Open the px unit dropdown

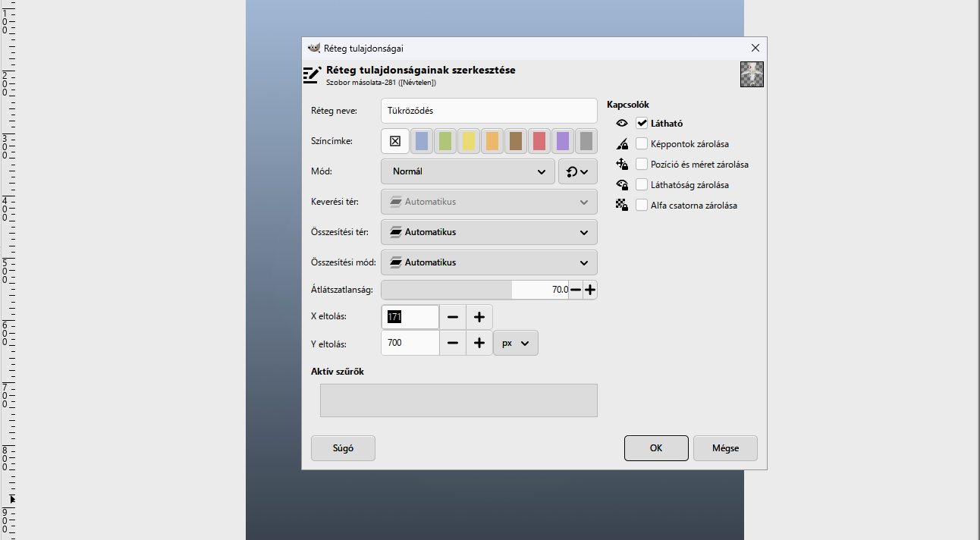(516, 343)
